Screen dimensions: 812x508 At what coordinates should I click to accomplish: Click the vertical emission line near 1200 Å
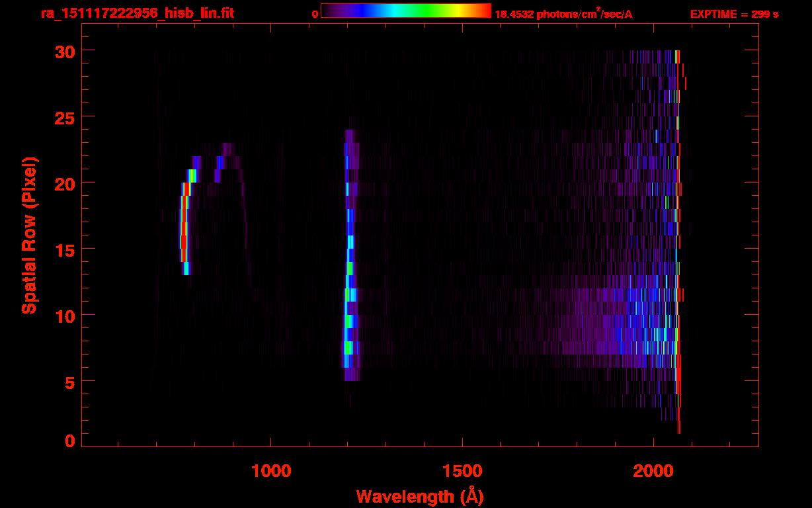349,255
